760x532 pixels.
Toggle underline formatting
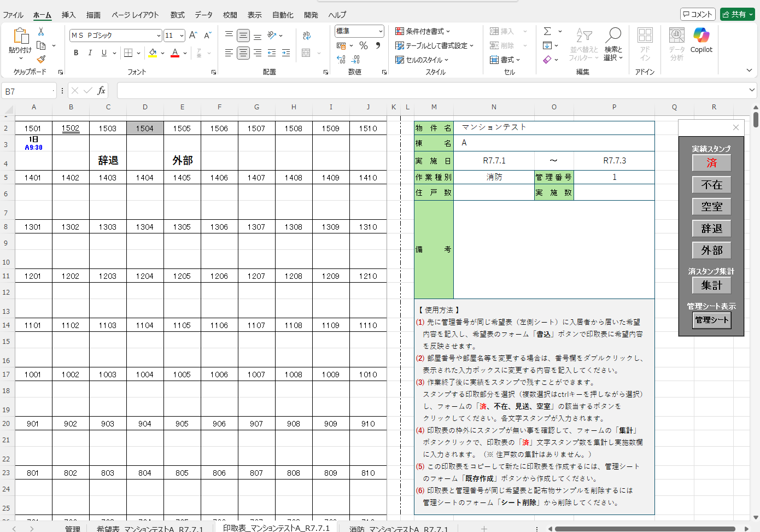(x=103, y=53)
